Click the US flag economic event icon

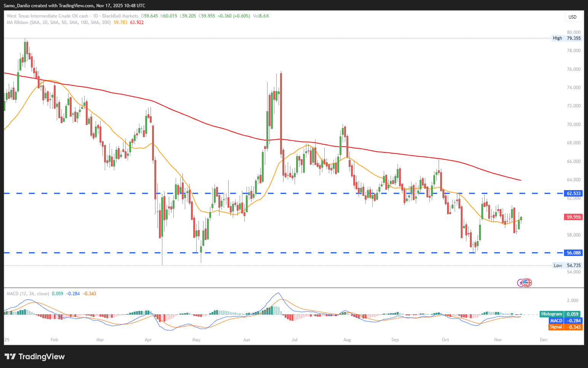(527, 283)
